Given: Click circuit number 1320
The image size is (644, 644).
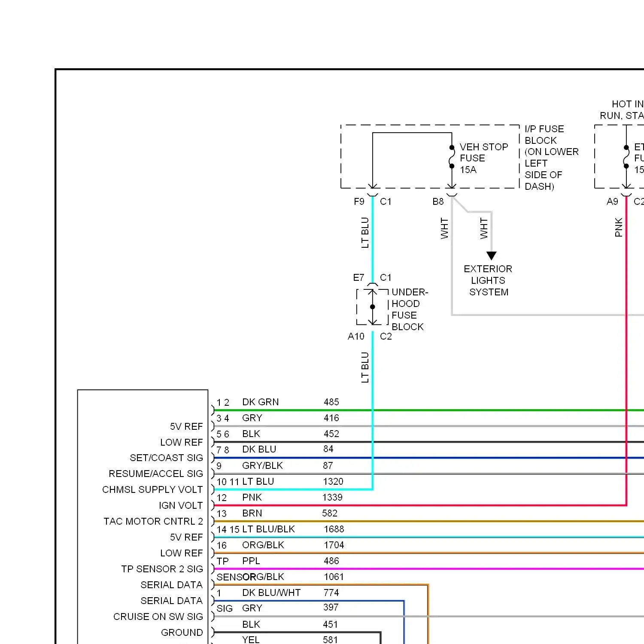Looking at the screenshot, I should 333,482.
